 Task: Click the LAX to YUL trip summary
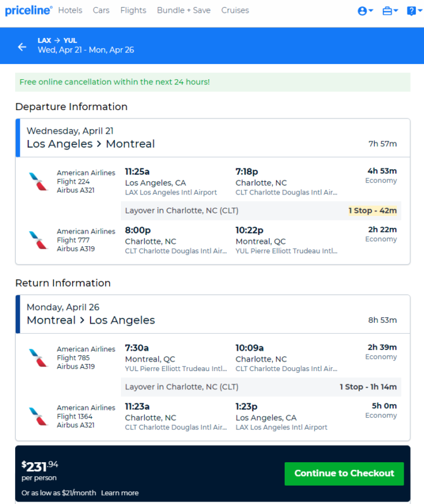[86, 46]
